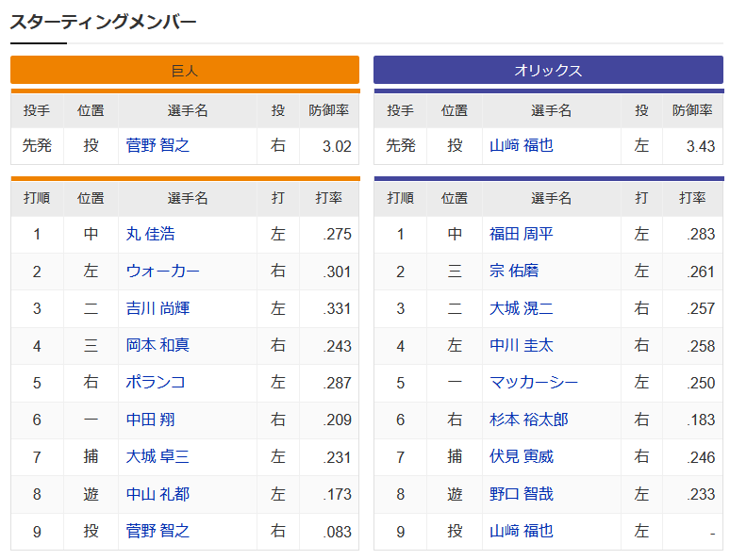Open player link 宗 佑磨
730x560 pixels.
pyautogui.click(x=514, y=271)
